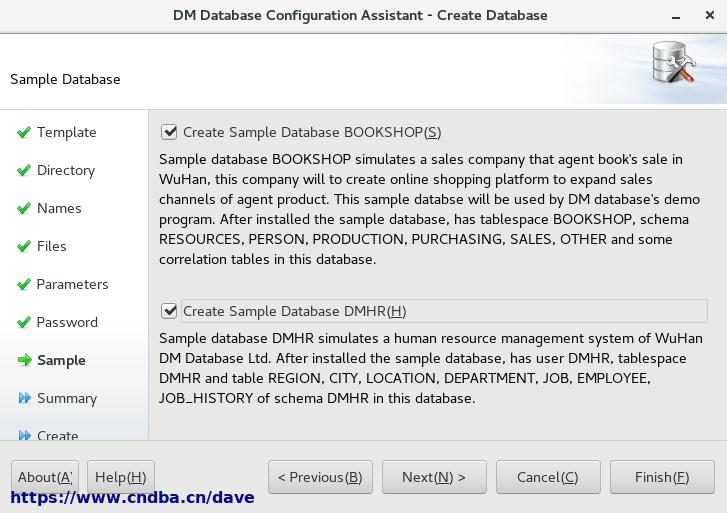This screenshot has height=513, width=727.
Task: Select the Names step in sidebar
Action: point(59,208)
